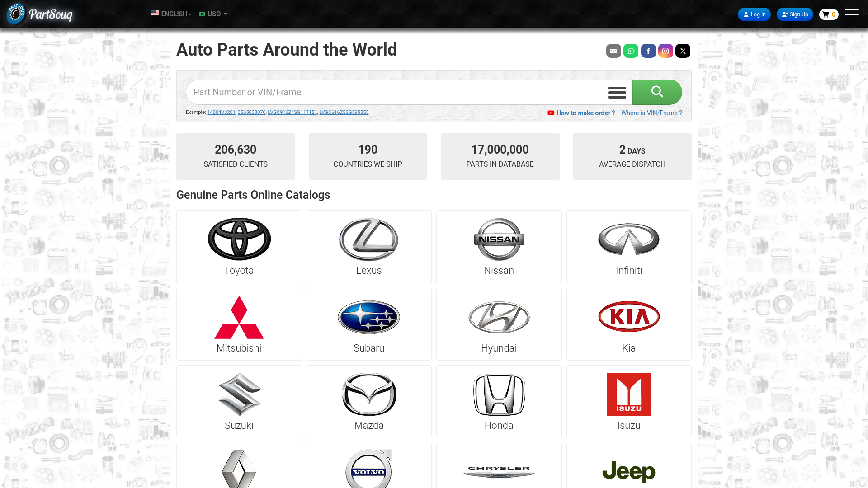
Task: Open 'Where is VIN/Frame ?' link
Action: (x=651, y=113)
